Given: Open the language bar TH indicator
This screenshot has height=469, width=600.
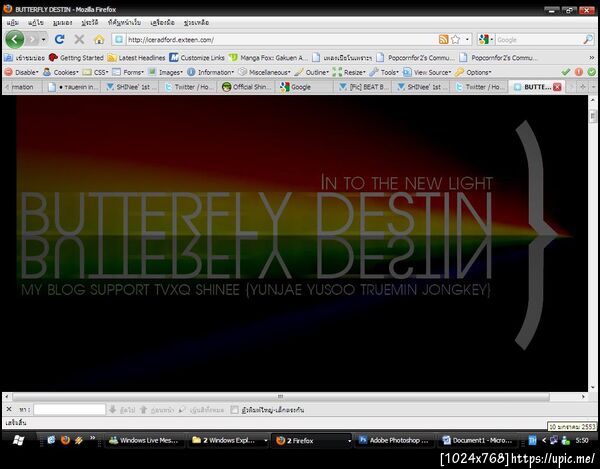Looking at the screenshot, I should pyautogui.click(x=532, y=440).
